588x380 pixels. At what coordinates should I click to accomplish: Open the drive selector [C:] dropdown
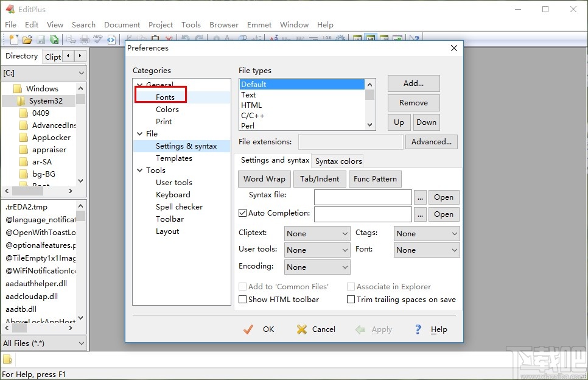pos(44,73)
